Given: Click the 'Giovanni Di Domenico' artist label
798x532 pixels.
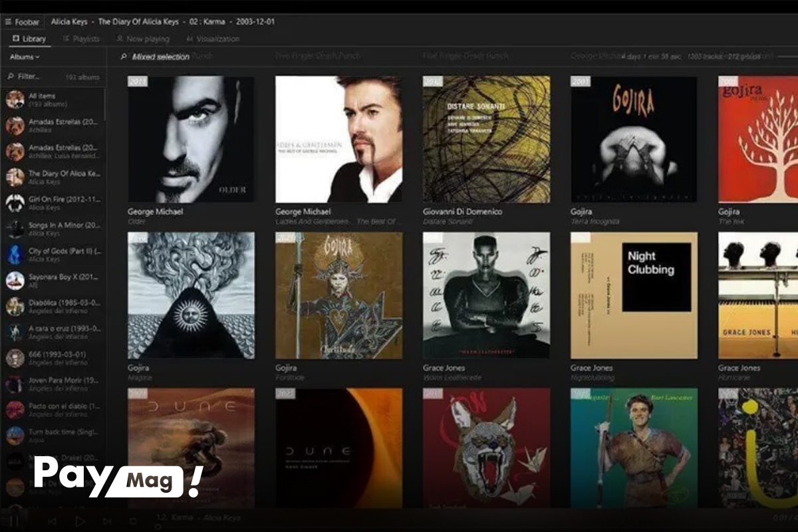Looking at the screenshot, I should click(463, 211).
